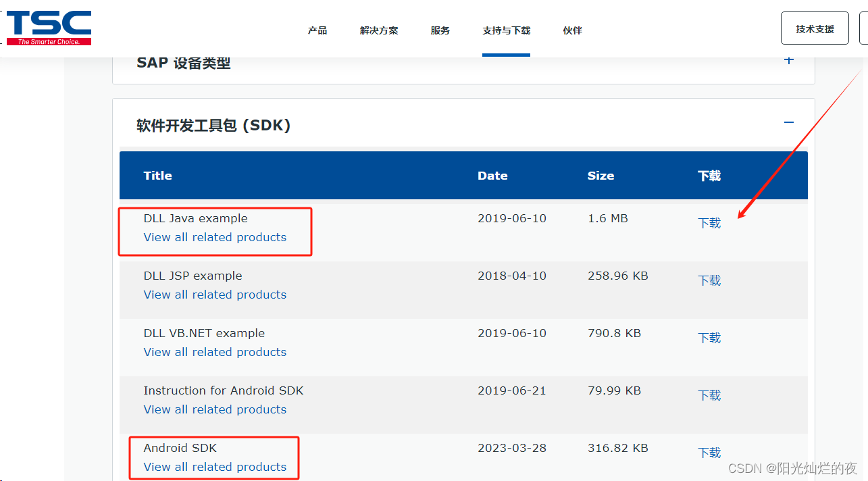Image resolution: width=868 pixels, height=481 pixels.
Task: View related products for DLL Java example
Action: pos(214,237)
